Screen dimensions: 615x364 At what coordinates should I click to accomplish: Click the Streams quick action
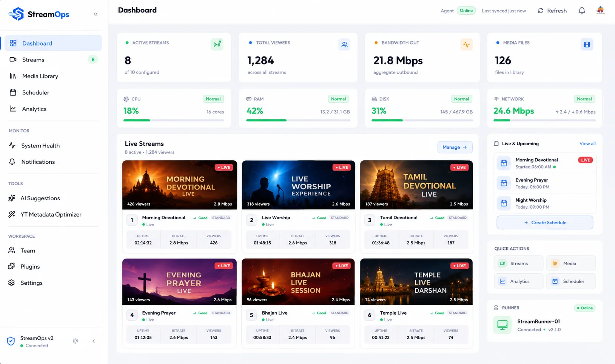point(519,263)
